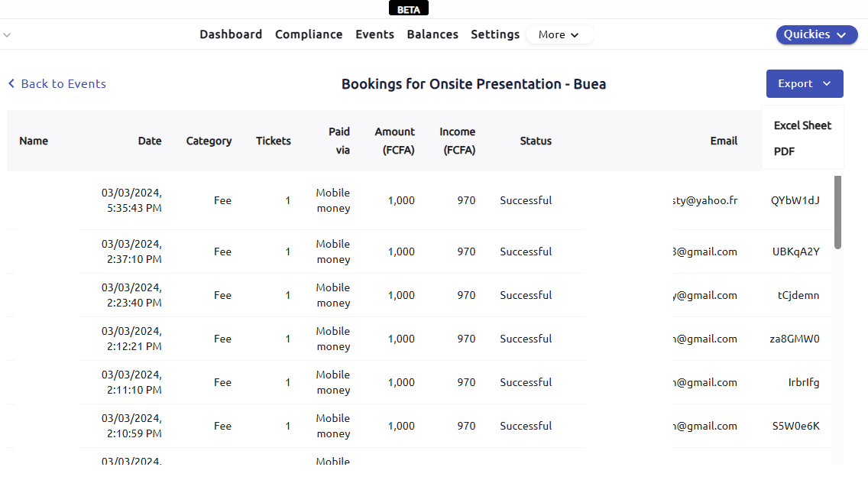Click the BETA badge
868x477 pixels.
pyautogui.click(x=409, y=8)
